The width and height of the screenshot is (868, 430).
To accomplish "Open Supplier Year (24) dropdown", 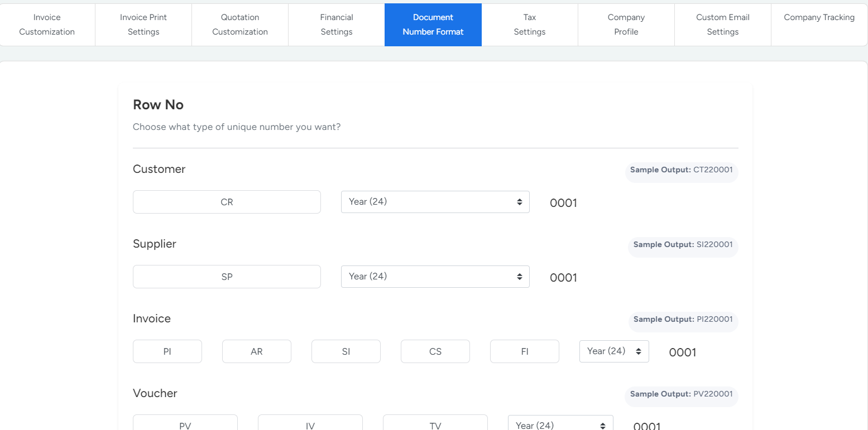I will point(435,277).
